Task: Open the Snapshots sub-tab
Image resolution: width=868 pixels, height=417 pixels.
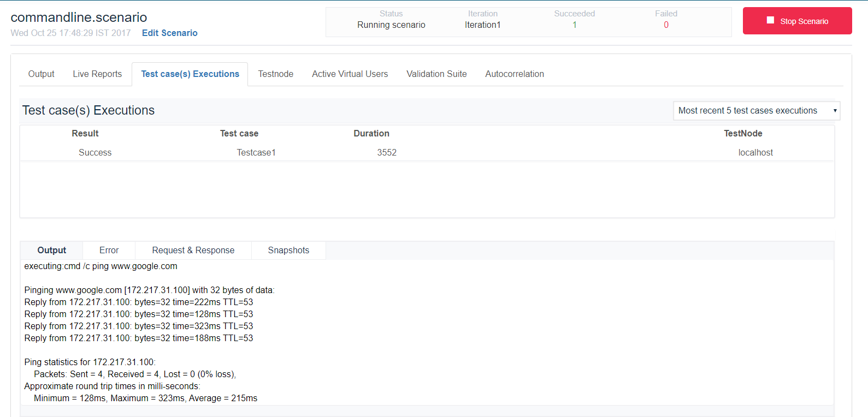Action: point(288,250)
